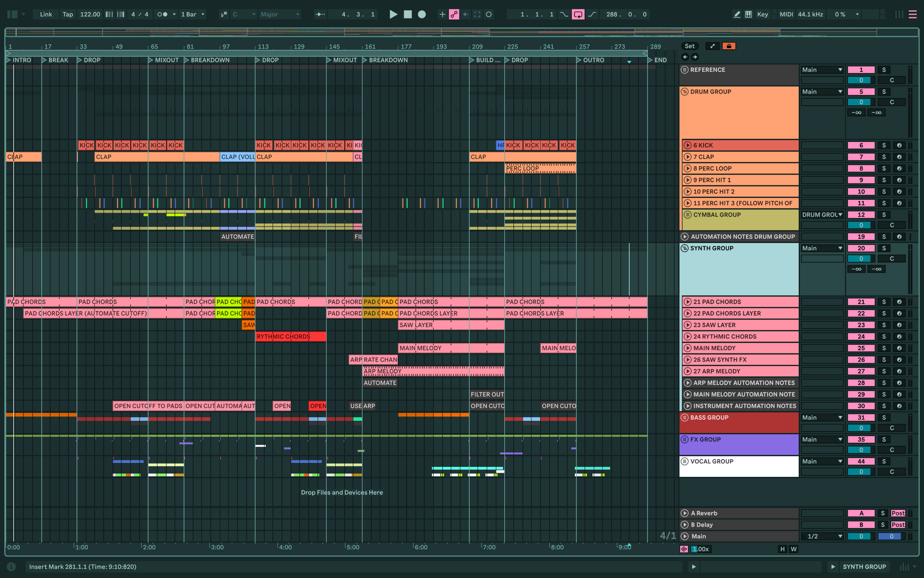924x578 pixels.
Task: Toggle the Loop switch in the transport bar
Action: tap(578, 14)
